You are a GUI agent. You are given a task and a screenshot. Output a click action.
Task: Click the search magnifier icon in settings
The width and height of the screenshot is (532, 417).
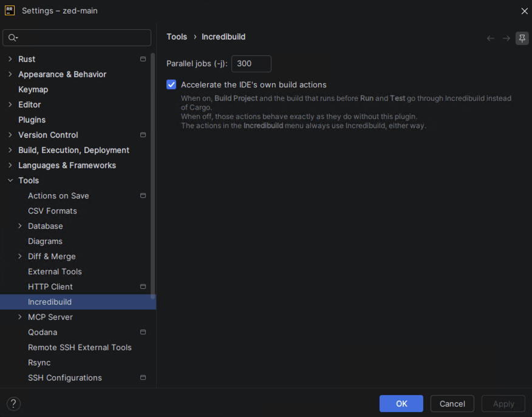(13, 38)
